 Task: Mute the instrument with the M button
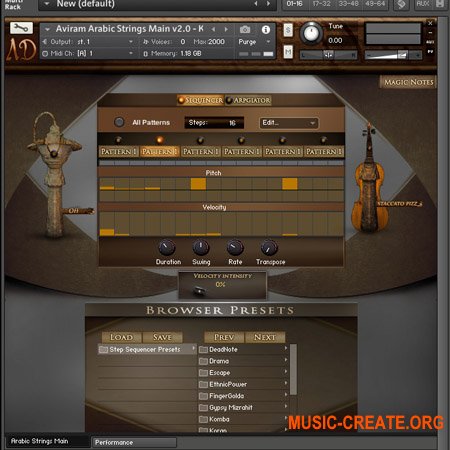tap(288, 52)
